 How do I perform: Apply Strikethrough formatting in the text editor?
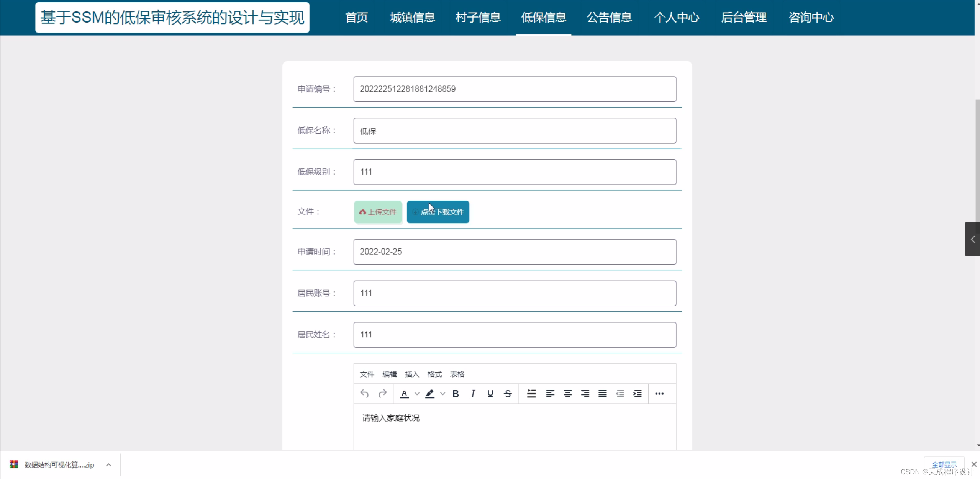point(507,394)
